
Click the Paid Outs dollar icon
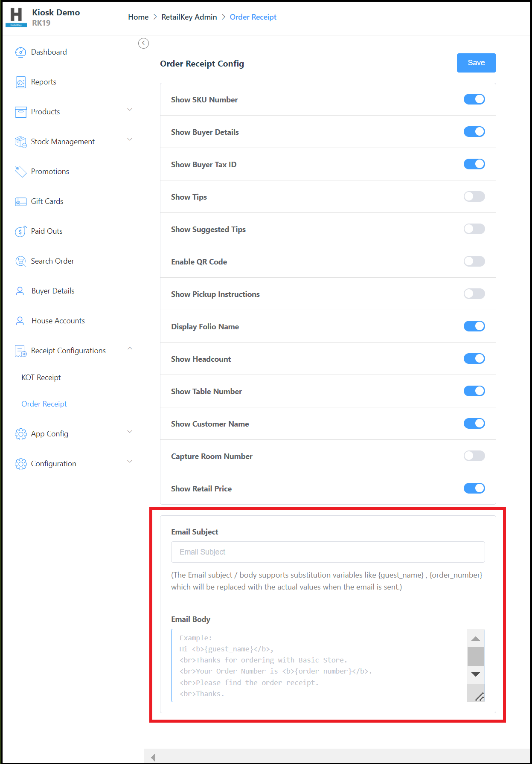pos(20,231)
